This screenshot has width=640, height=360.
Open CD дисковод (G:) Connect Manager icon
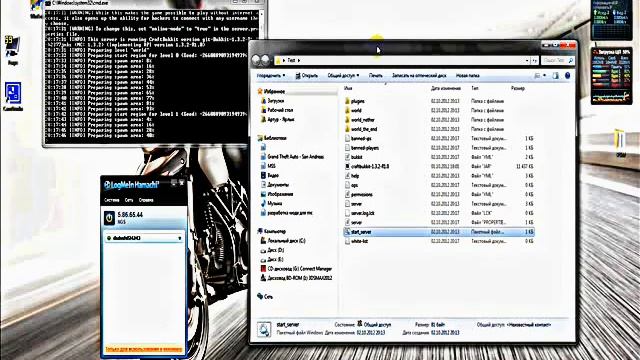pos(263,269)
